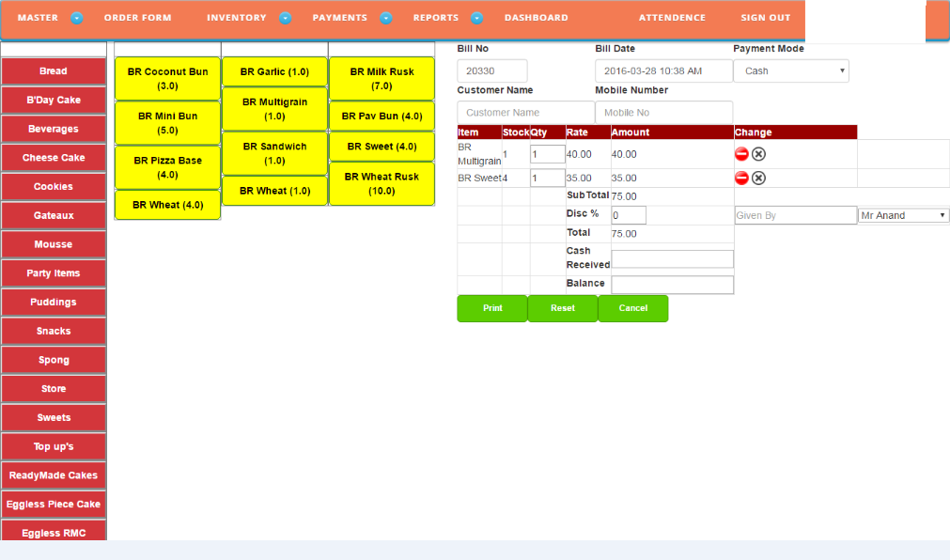Click inside the Customer Name field

[x=524, y=111]
